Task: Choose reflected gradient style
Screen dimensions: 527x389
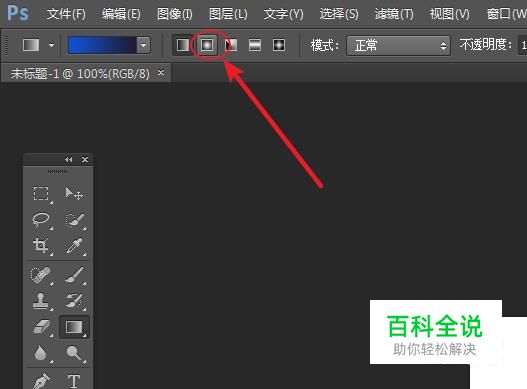Action: 255,45
